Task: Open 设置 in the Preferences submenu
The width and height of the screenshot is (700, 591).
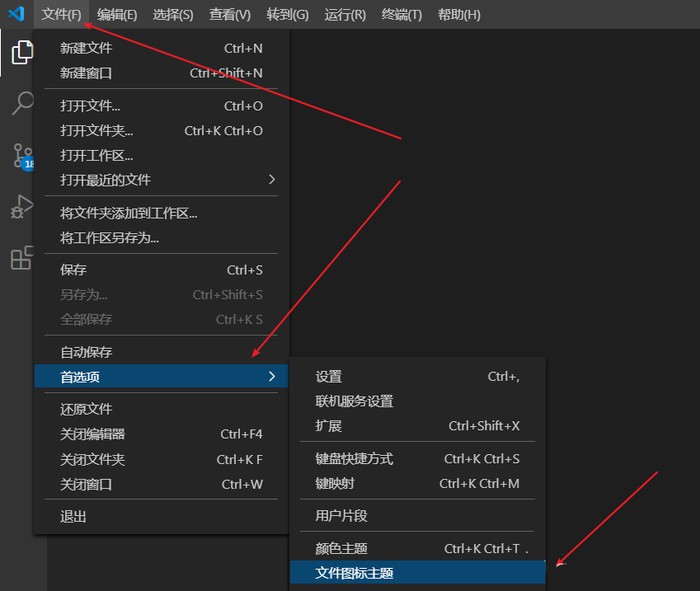Action: pos(417,377)
